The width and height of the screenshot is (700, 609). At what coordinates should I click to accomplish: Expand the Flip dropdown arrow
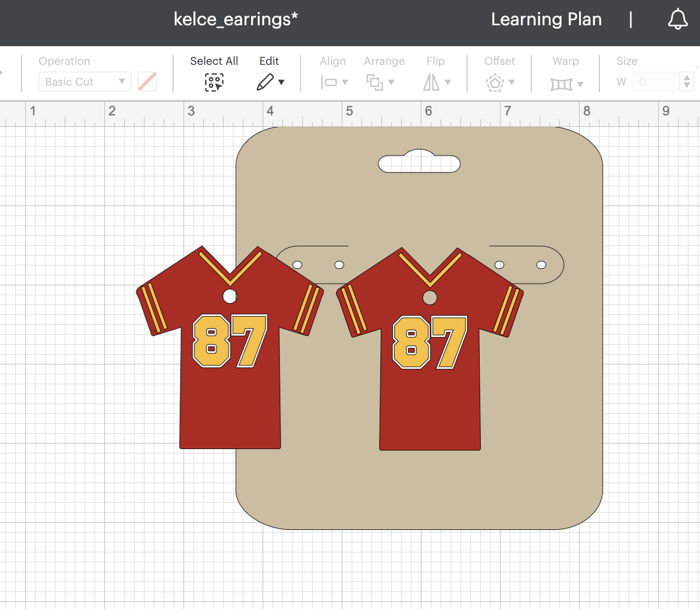pyautogui.click(x=448, y=82)
